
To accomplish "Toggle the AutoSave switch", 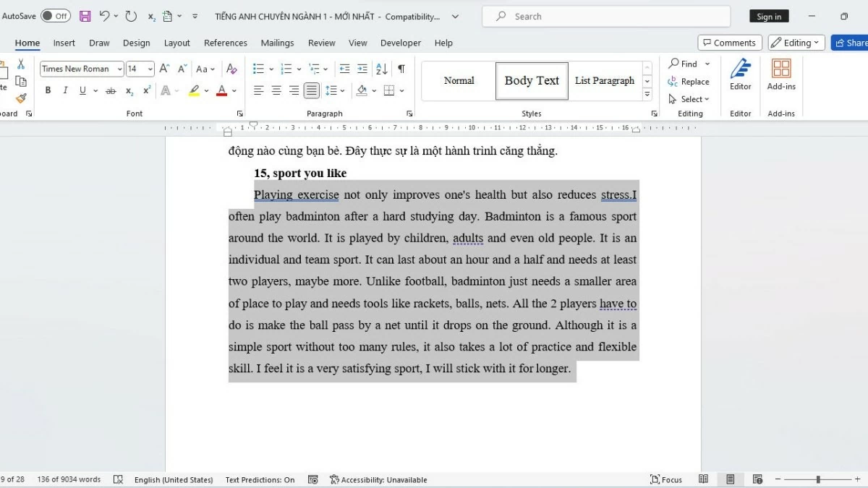I will pos(55,16).
